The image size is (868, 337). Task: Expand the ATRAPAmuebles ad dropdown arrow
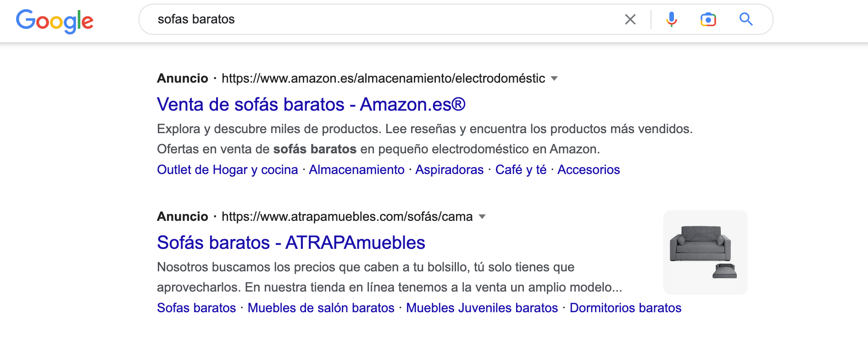[x=482, y=217]
